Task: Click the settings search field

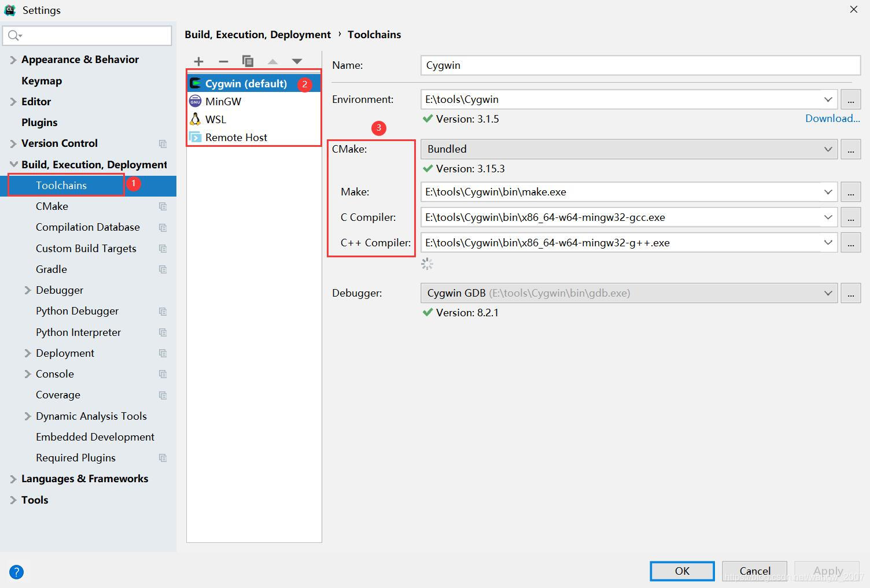Action: [87, 36]
